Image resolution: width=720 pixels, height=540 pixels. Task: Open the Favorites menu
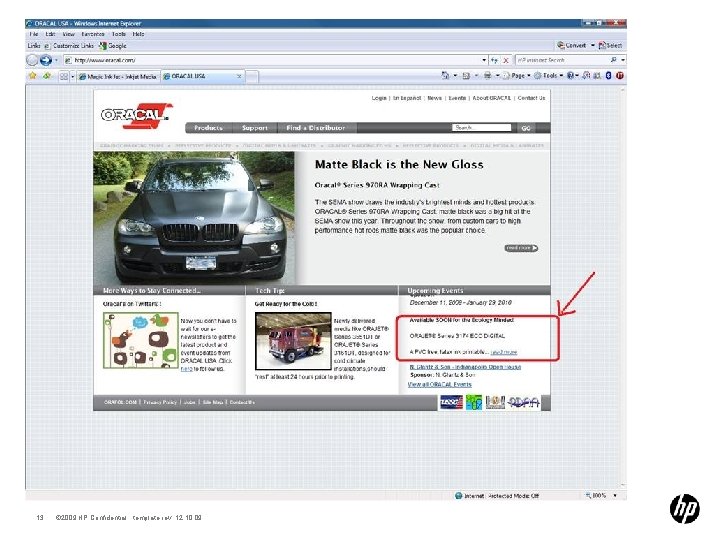[x=93, y=34]
